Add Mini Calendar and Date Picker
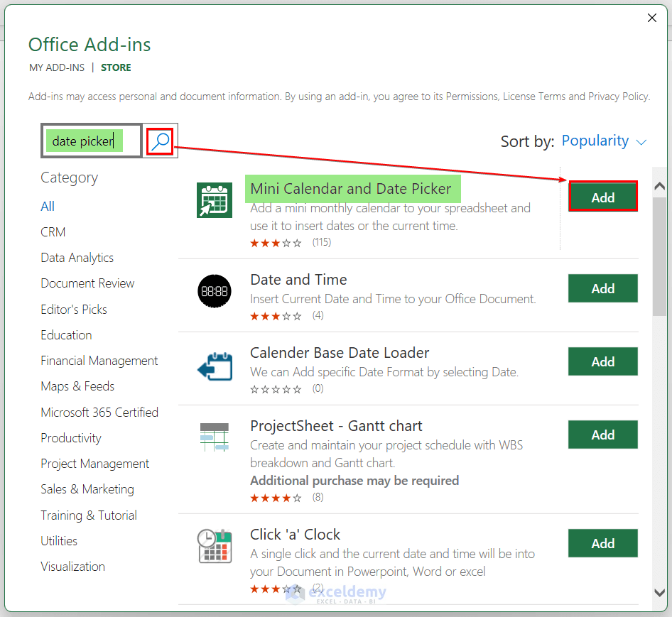The image size is (672, 617). (x=603, y=197)
